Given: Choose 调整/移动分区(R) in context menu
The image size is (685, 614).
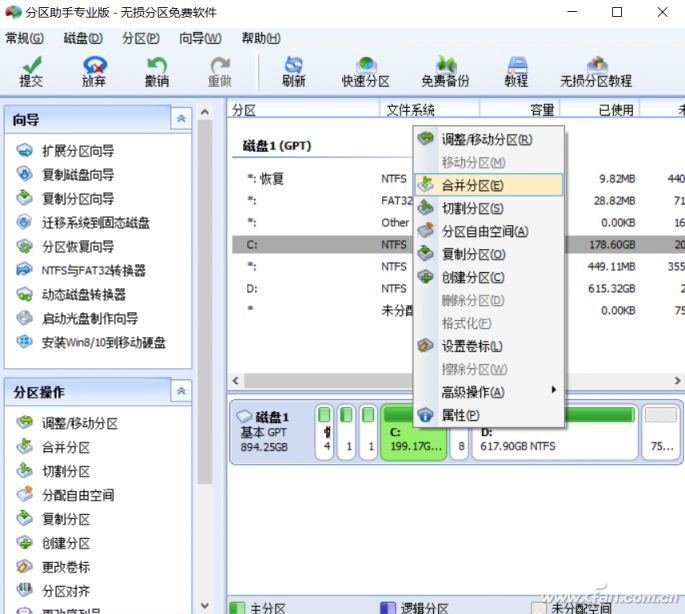Looking at the screenshot, I should (x=488, y=139).
